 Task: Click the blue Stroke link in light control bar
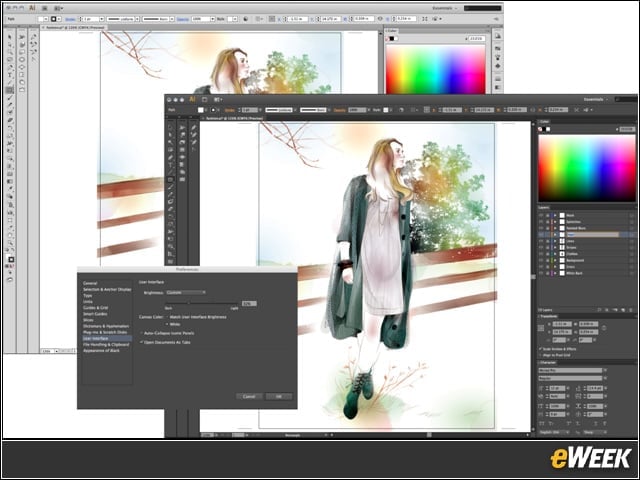71,19
